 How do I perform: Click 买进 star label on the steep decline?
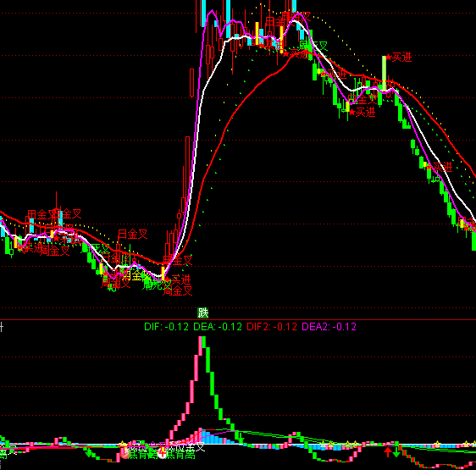[439, 167]
